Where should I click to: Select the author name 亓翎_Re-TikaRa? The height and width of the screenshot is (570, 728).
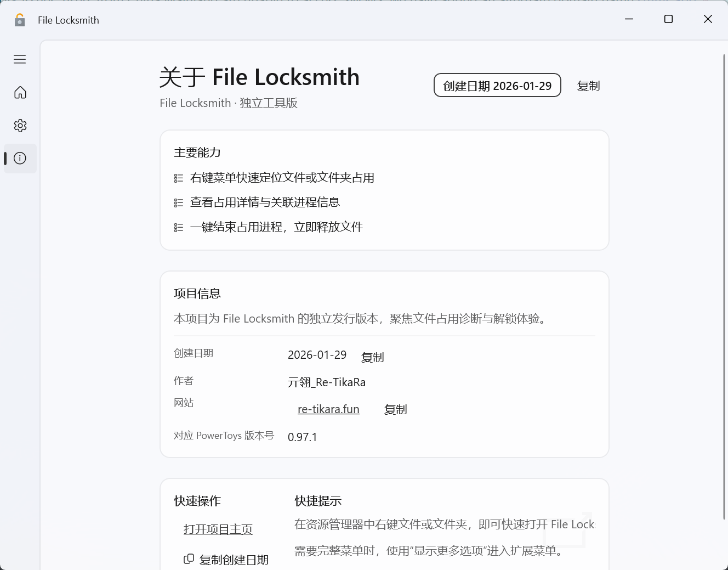[x=326, y=382]
